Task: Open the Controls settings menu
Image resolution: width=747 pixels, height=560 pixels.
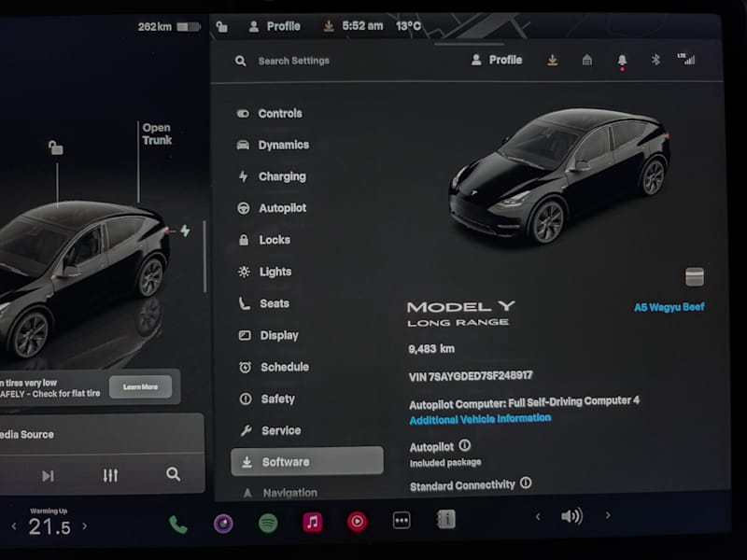Action: (270, 113)
